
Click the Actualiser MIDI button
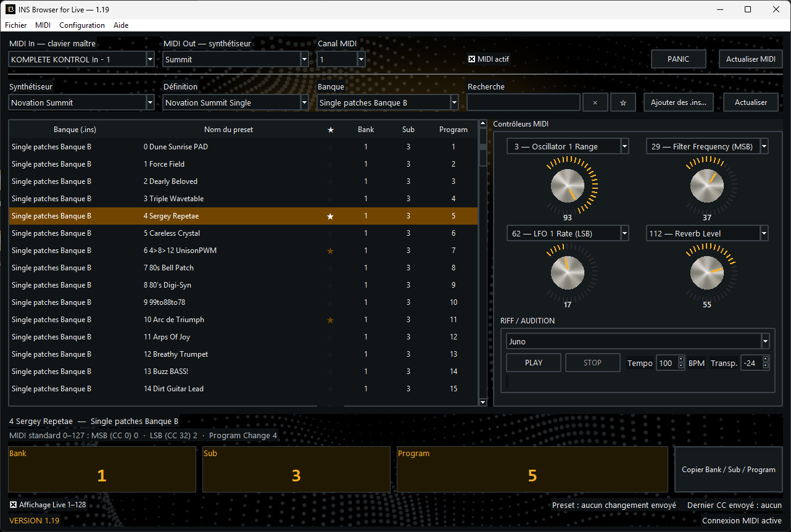751,59
